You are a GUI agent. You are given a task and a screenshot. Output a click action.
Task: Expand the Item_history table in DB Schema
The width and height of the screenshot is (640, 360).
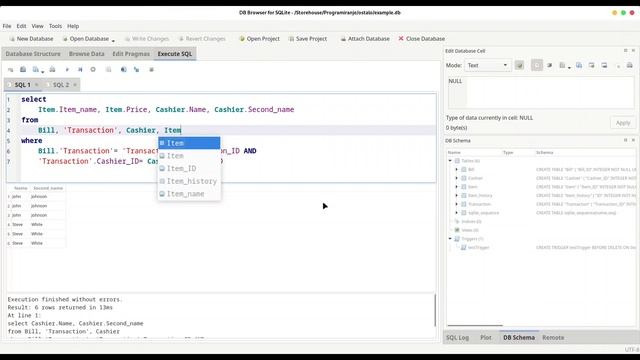[457, 196]
